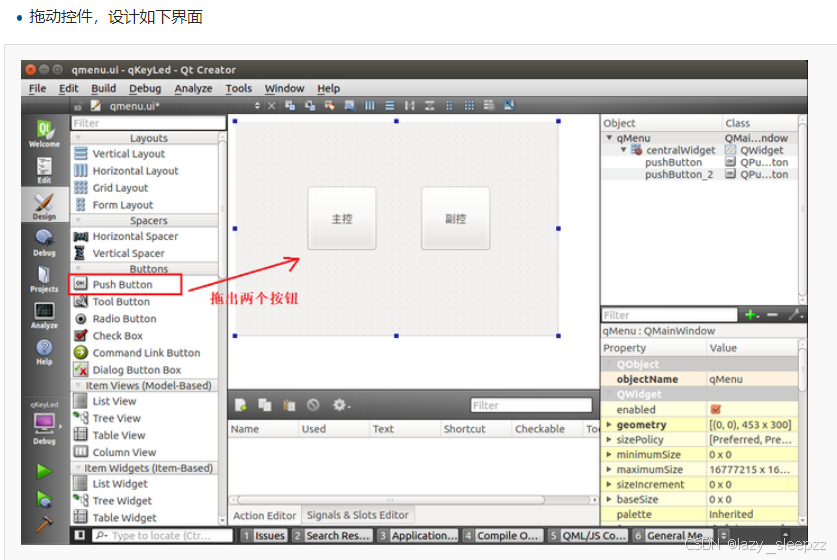The height and width of the screenshot is (560, 837).
Task: Toggle the enabled property checkbox
Action: click(716, 409)
